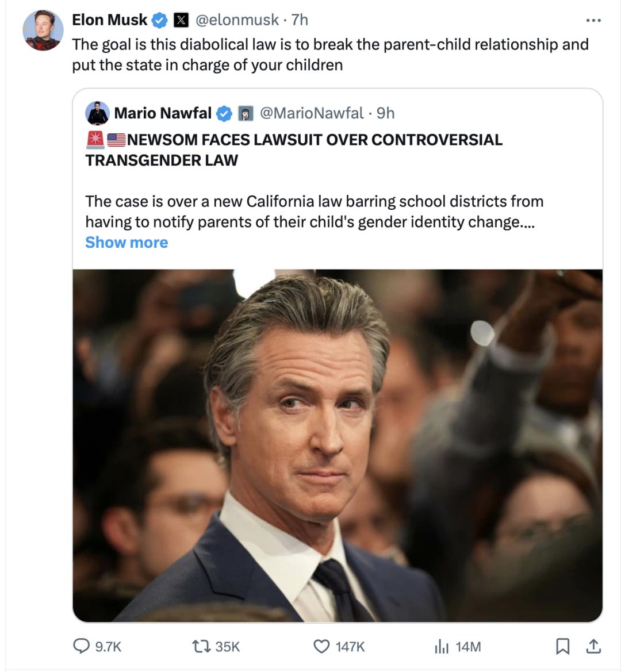Bookmark this tweet
This screenshot has width=621, height=672.
coord(563,646)
